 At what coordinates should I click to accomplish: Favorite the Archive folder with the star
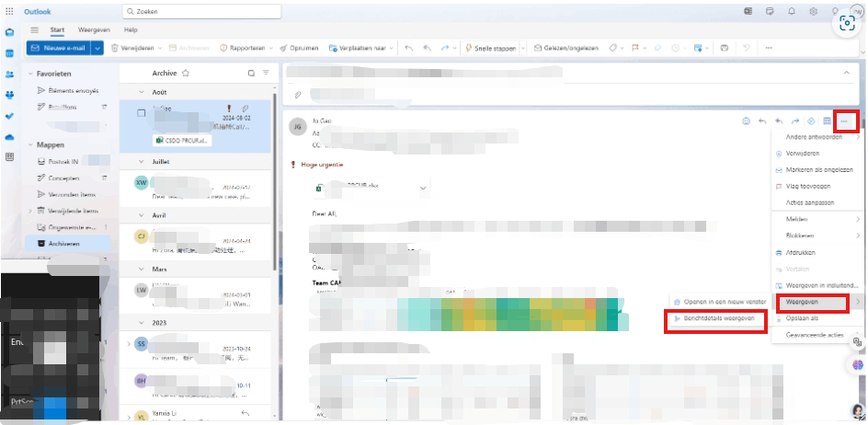[186, 74]
